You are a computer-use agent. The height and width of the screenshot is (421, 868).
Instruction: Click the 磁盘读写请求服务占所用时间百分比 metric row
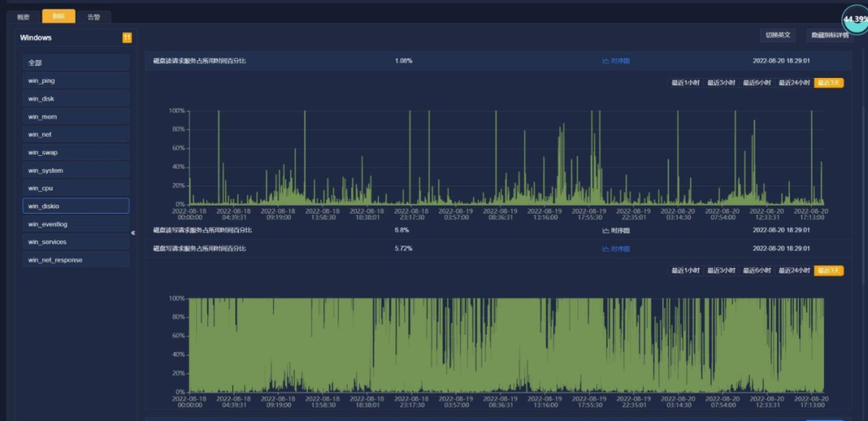[x=498, y=230]
